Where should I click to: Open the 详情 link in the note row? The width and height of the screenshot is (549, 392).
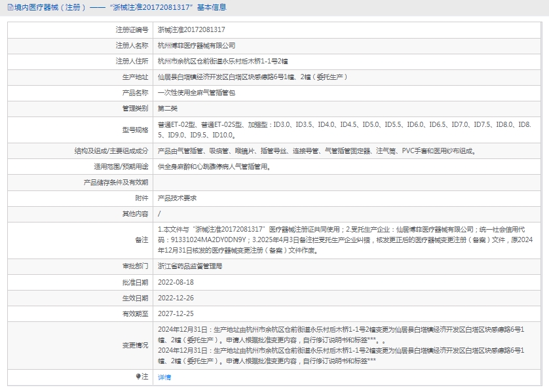(164, 378)
